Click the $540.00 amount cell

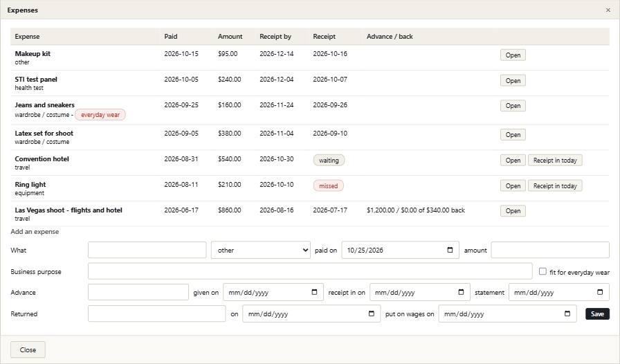click(229, 158)
